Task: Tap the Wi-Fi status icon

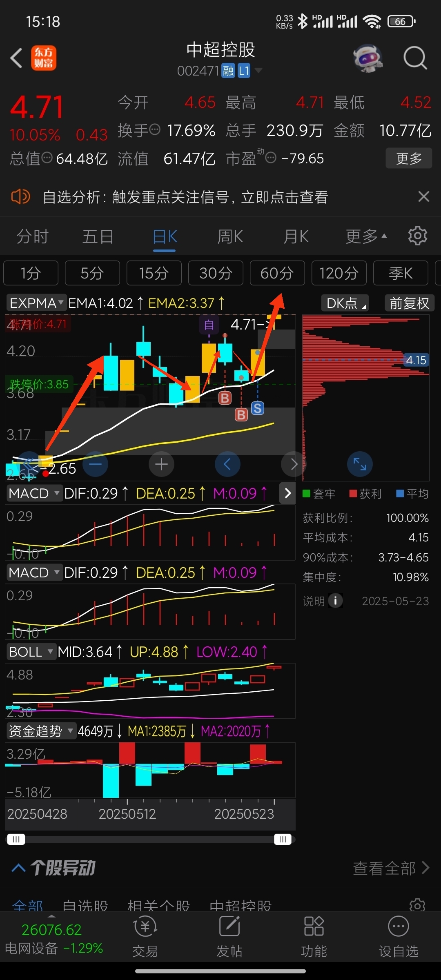Action: [x=372, y=21]
